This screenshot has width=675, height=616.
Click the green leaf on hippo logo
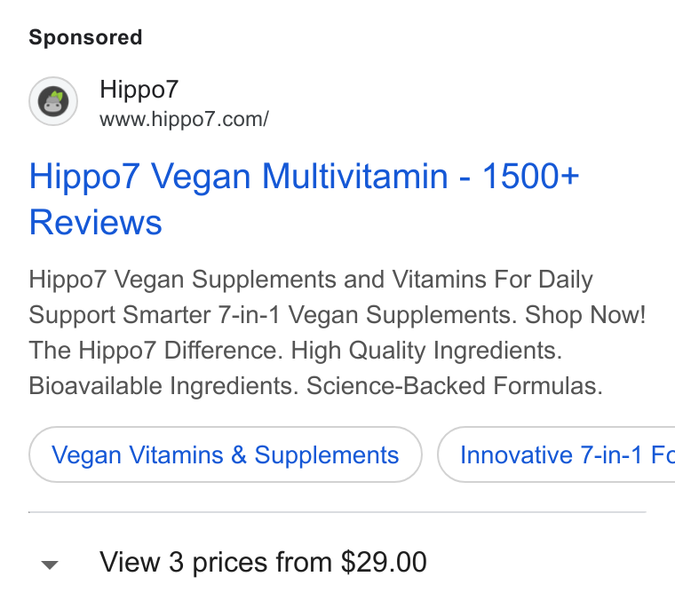(x=57, y=96)
